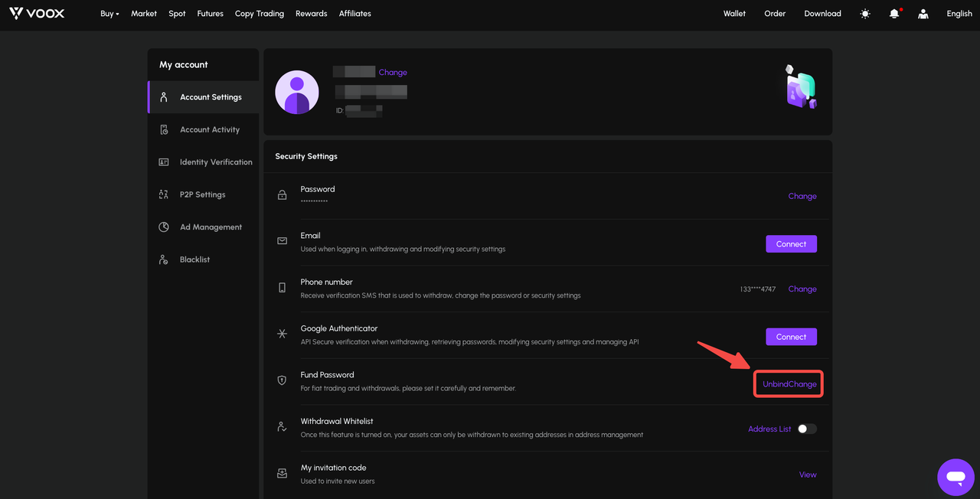Click the Withdrawal Whitelist person icon

coord(282,426)
